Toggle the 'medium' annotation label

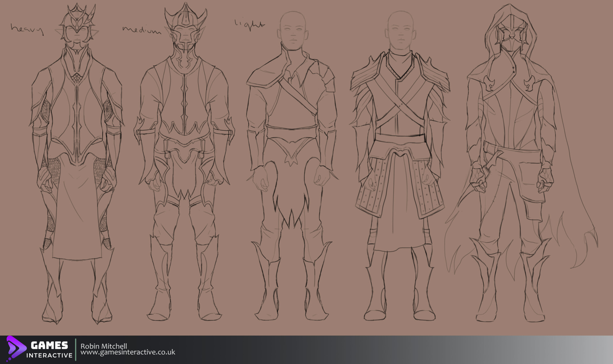pyautogui.click(x=141, y=30)
